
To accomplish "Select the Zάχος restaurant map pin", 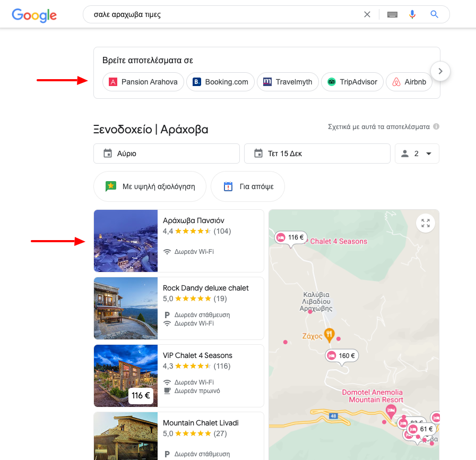I will point(329,335).
